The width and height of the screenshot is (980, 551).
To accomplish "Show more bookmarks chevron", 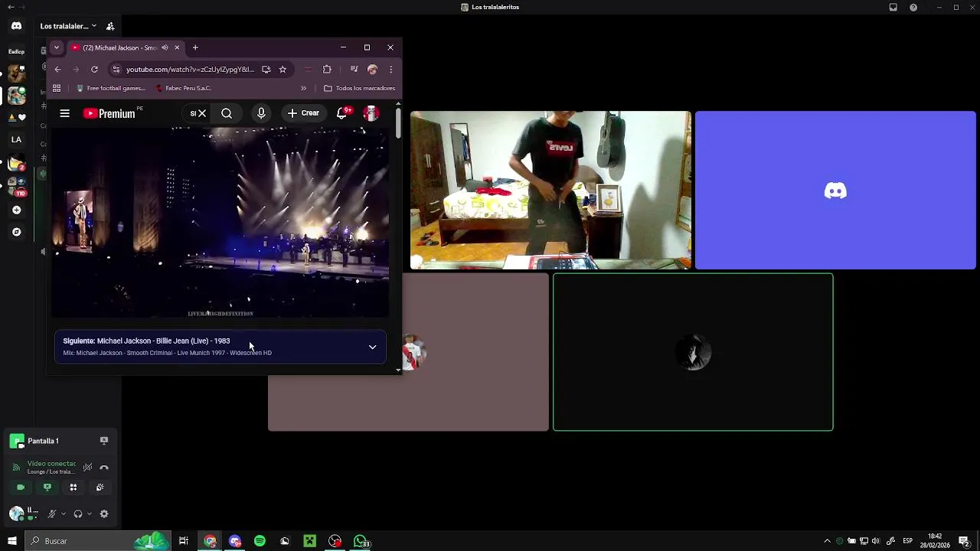I will click(303, 88).
